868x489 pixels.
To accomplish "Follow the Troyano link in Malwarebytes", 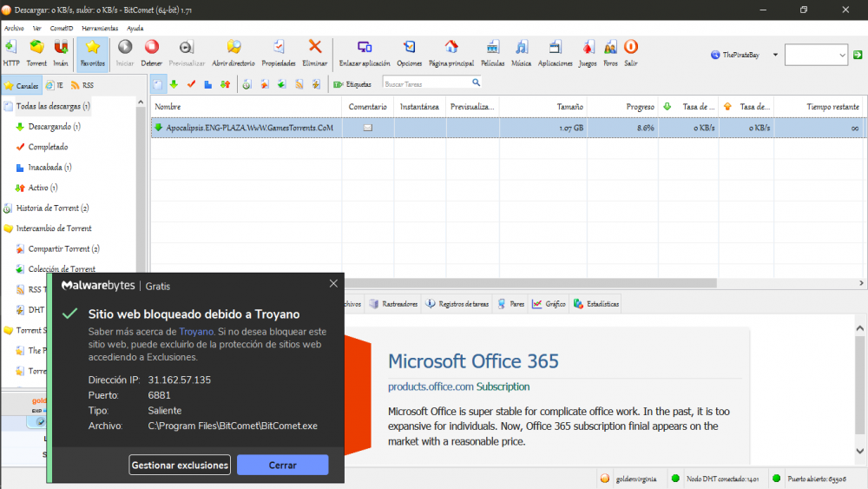I will pyautogui.click(x=196, y=331).
